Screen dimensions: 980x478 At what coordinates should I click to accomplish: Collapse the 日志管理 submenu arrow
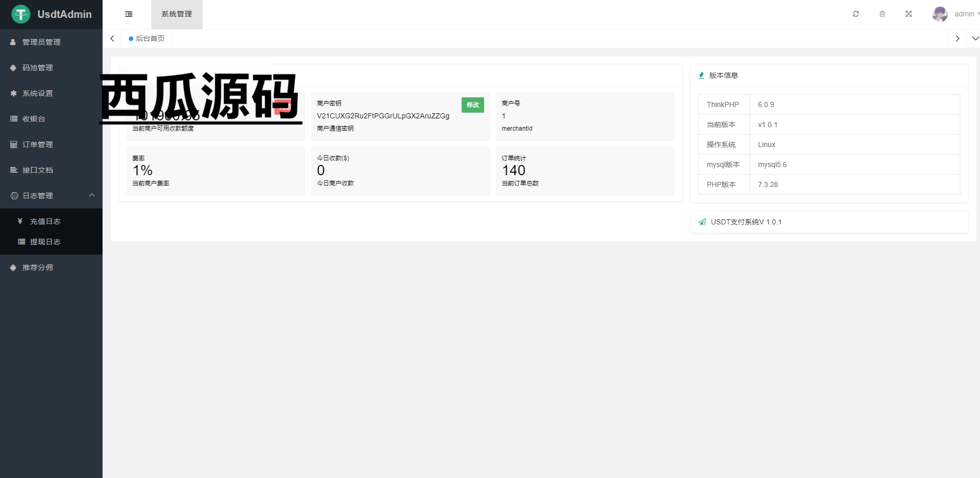pyautogui.click(x=92, y=195)
